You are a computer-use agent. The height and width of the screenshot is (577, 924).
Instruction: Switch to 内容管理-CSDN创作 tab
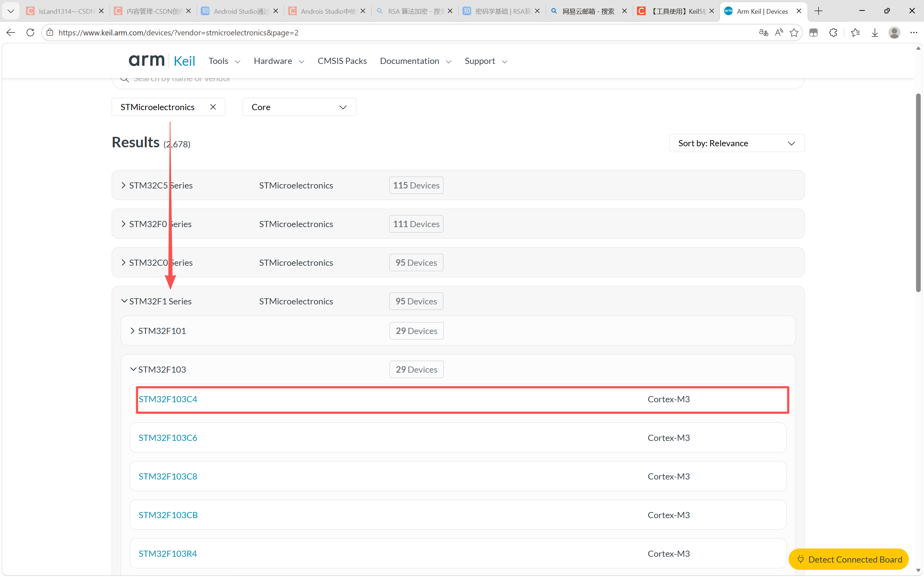pos(153,11)
